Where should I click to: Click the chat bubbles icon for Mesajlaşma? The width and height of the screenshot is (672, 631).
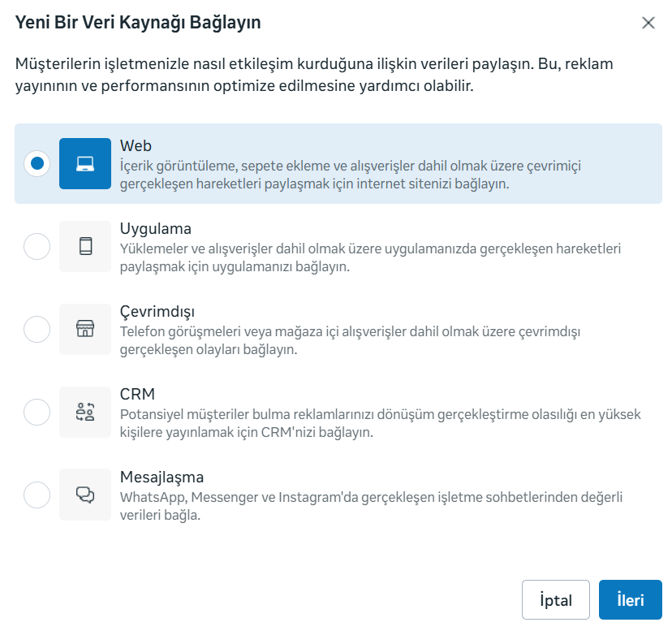tap(85, 495)
